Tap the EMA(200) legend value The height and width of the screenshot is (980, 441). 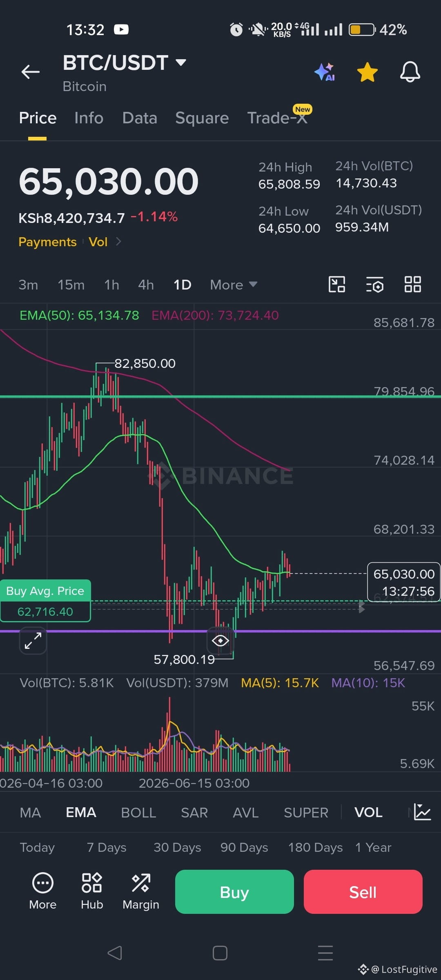[215, 315]
